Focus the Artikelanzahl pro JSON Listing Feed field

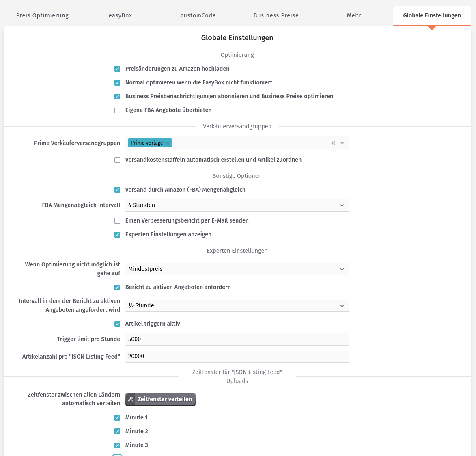click(x=237, y=357)
